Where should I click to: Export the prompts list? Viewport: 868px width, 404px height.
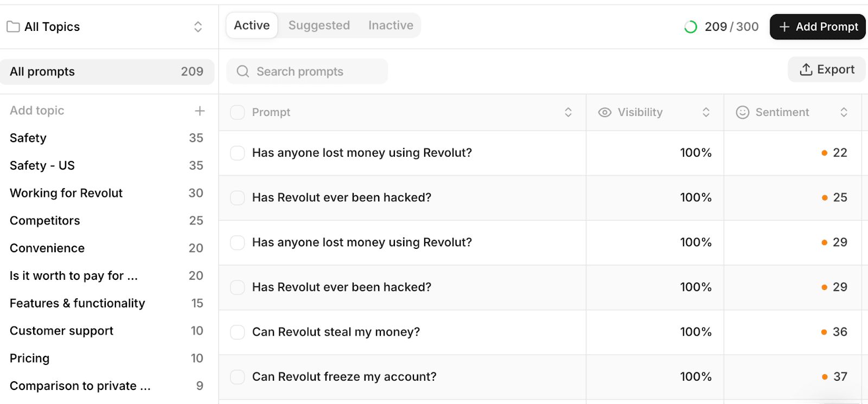(826, 69)
